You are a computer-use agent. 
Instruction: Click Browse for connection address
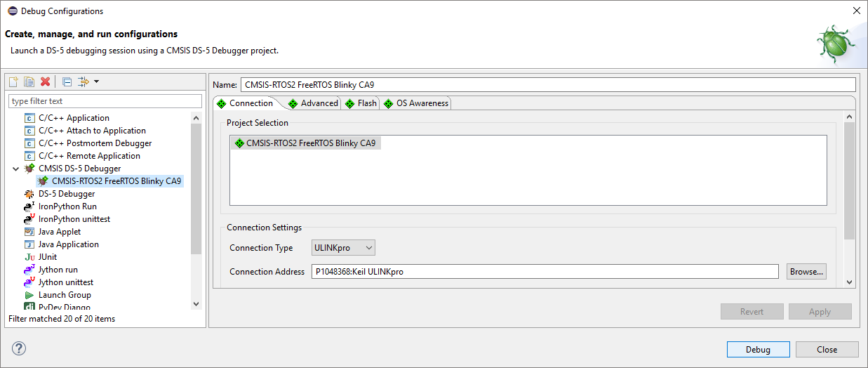pyautogui.click(x=806, y=272)
